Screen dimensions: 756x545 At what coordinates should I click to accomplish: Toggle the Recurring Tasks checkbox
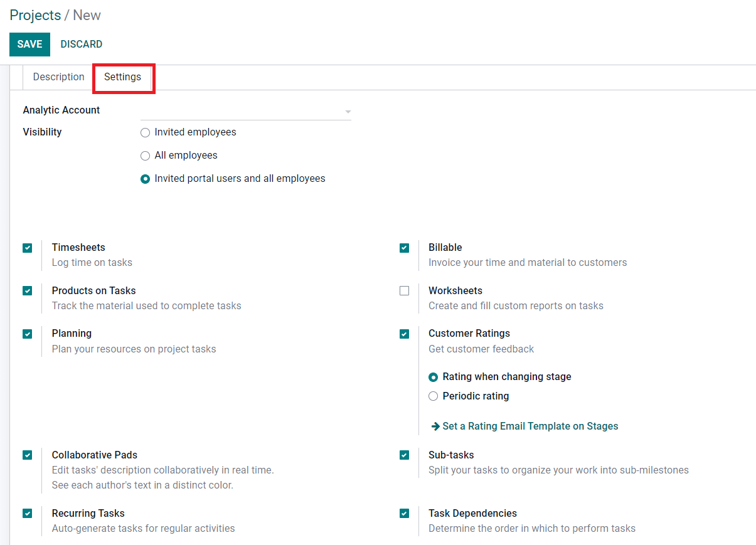pyautogui.click(x=28, y=514)
